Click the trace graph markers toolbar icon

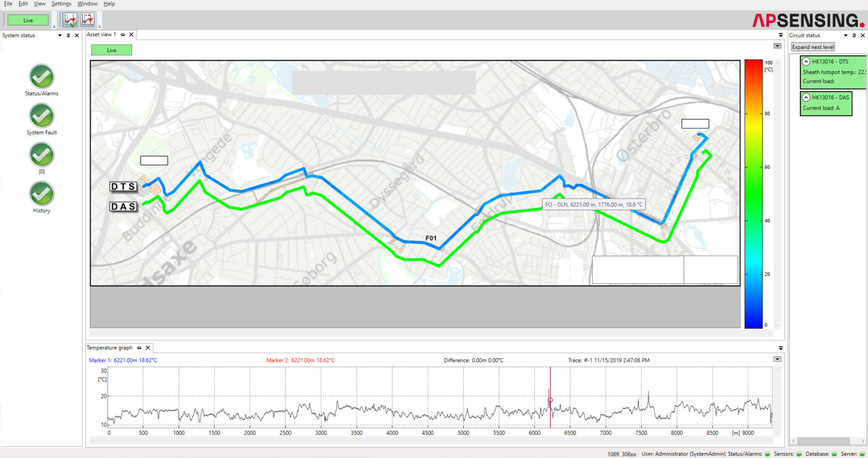87,20
